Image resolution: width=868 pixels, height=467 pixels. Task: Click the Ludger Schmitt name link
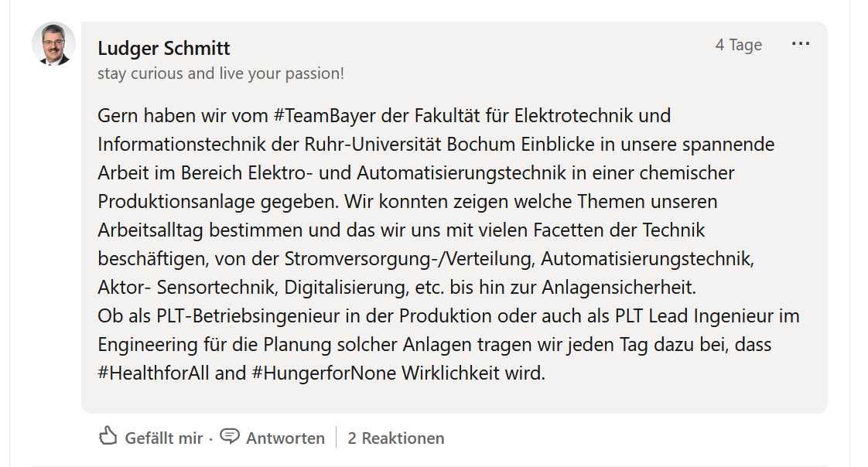(x=163, y=48)
